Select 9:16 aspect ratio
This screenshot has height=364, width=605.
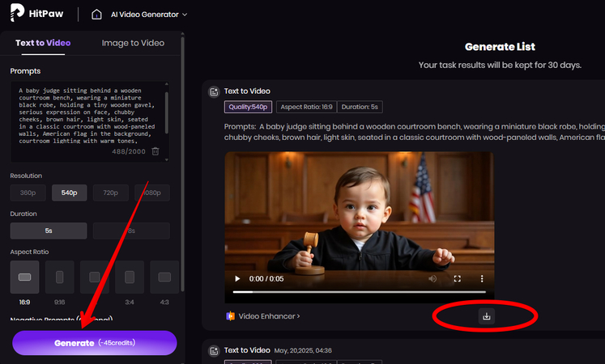59,277
